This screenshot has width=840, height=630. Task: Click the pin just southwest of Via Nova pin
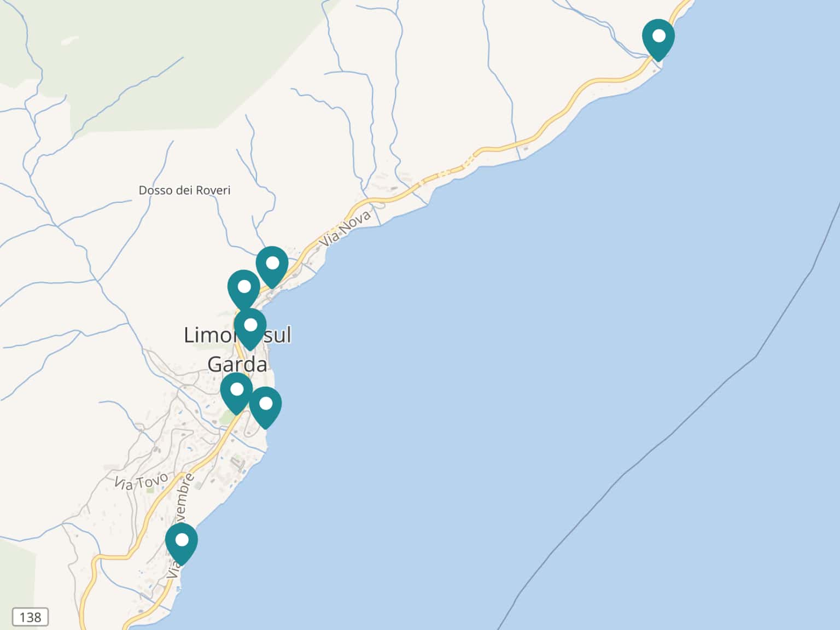click(243, 290)
